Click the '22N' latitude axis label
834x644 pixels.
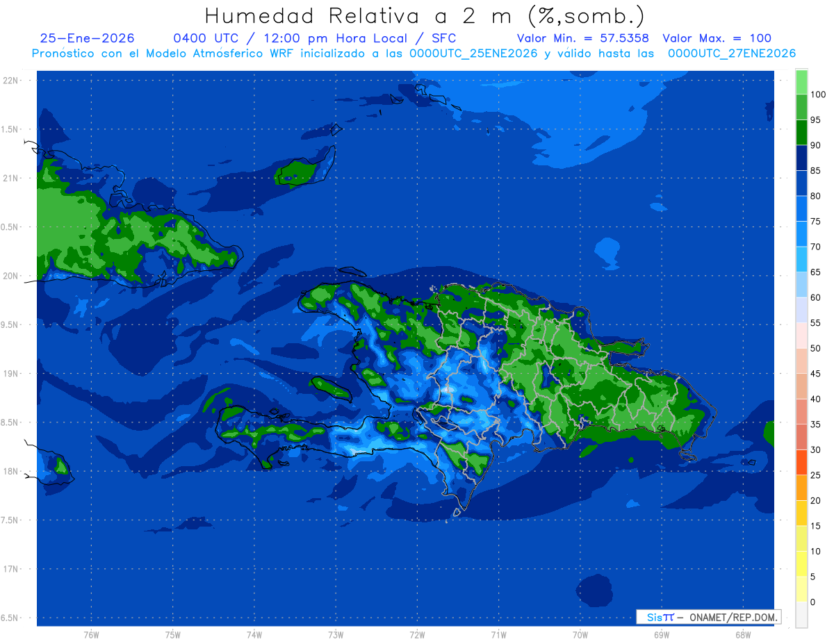click(11, 81)
